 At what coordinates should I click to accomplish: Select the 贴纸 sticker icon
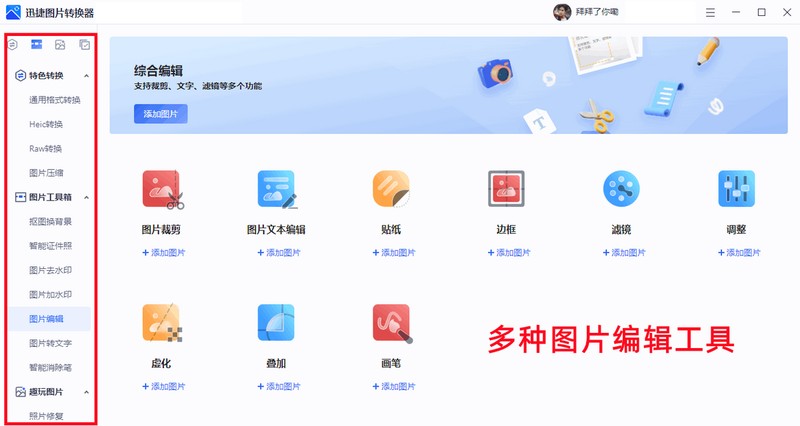(391, 189)
